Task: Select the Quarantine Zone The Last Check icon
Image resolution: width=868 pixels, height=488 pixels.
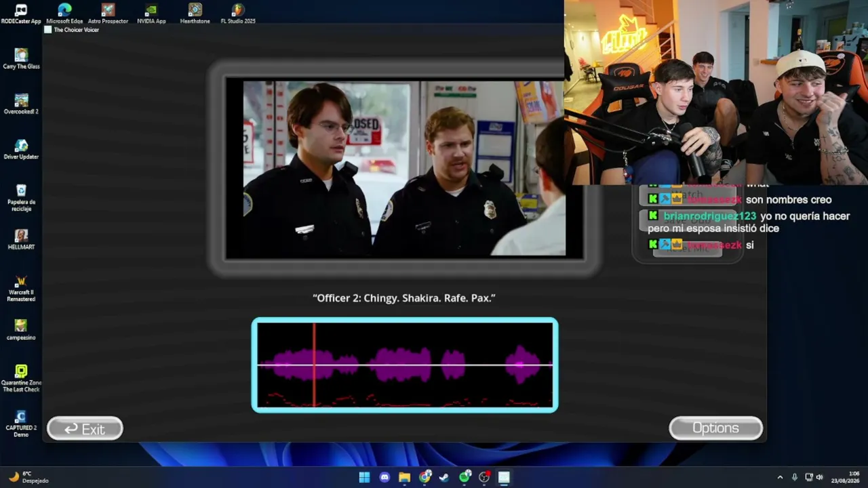Action: point(21,378)
